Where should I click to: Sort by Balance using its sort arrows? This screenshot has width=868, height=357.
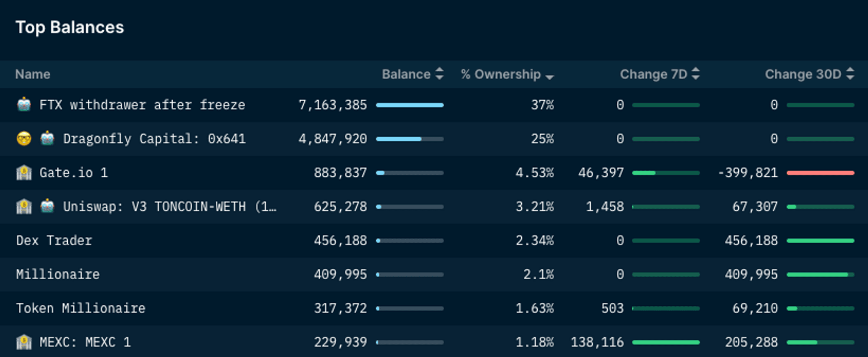[x=440, y=74]
